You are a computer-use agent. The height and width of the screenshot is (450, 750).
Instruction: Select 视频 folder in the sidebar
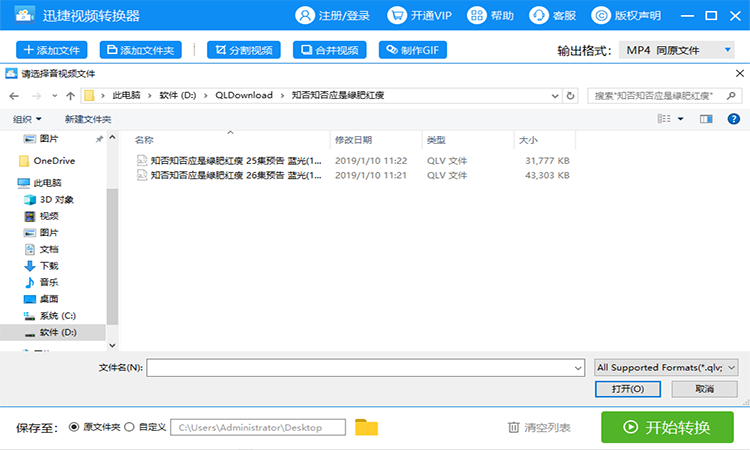pos(42,216)
